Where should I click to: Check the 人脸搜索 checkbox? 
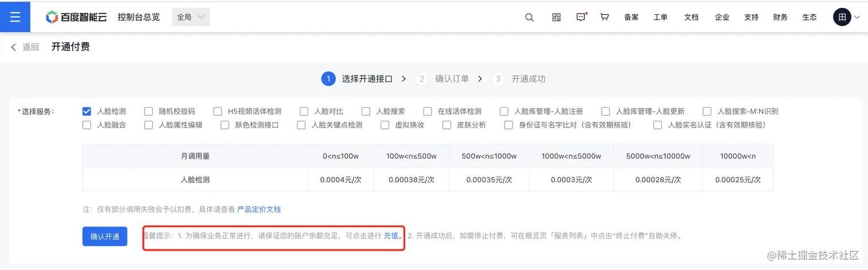(366, 111)
